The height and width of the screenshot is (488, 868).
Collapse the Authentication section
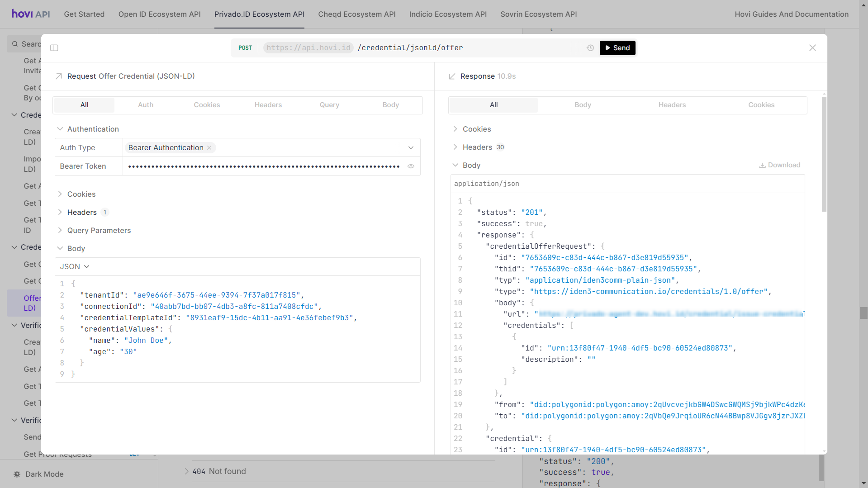click(x=93, y=129)
